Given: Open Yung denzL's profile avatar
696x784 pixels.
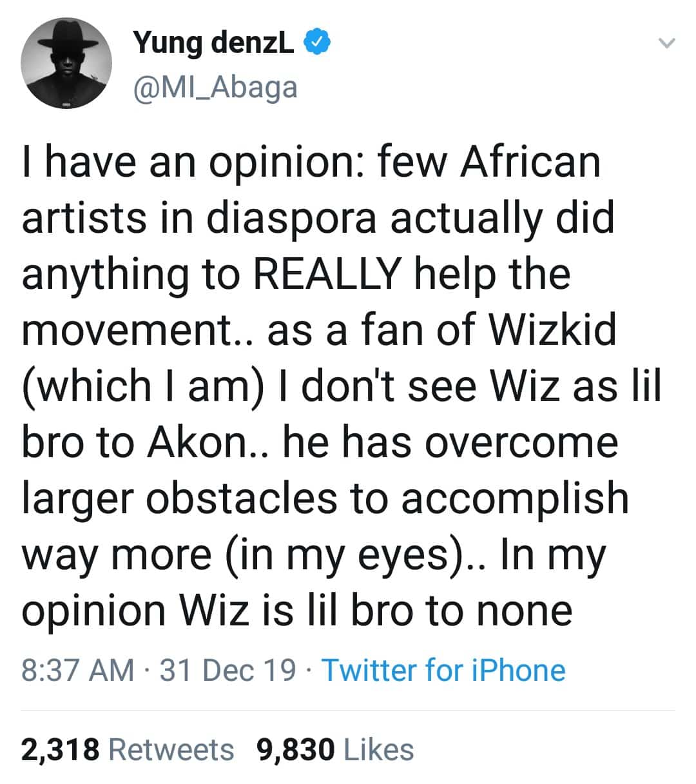Looking at the screenshot, I should (x=66, y=64).
